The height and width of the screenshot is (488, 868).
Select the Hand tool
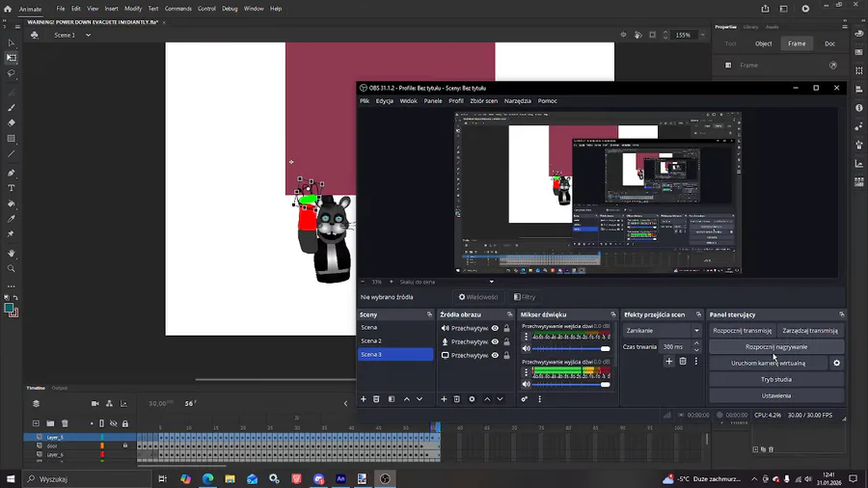[x=11, y=254]
